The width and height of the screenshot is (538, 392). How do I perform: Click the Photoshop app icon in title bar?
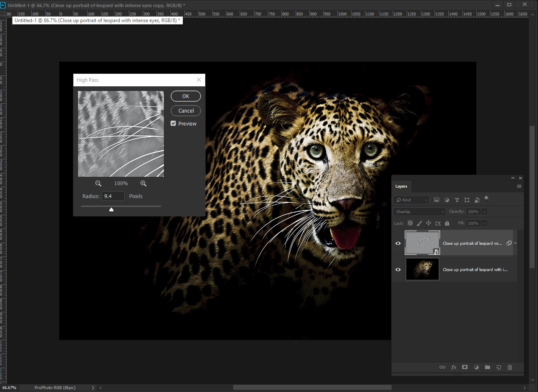[3, 5]
